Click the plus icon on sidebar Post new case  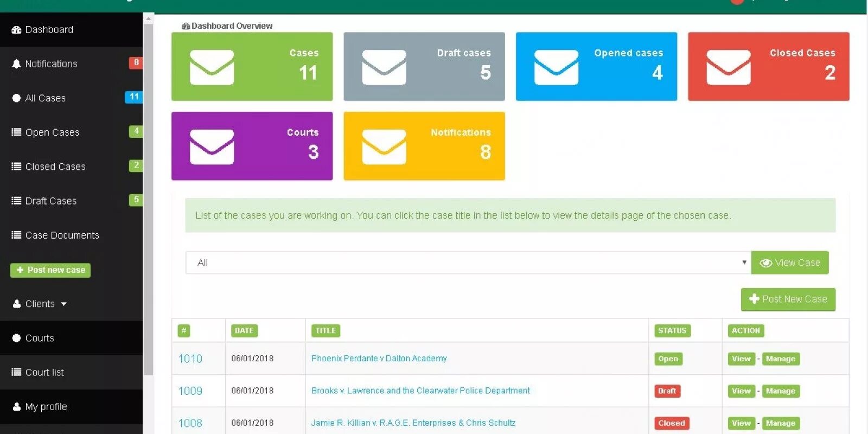[x=20, y=270]
